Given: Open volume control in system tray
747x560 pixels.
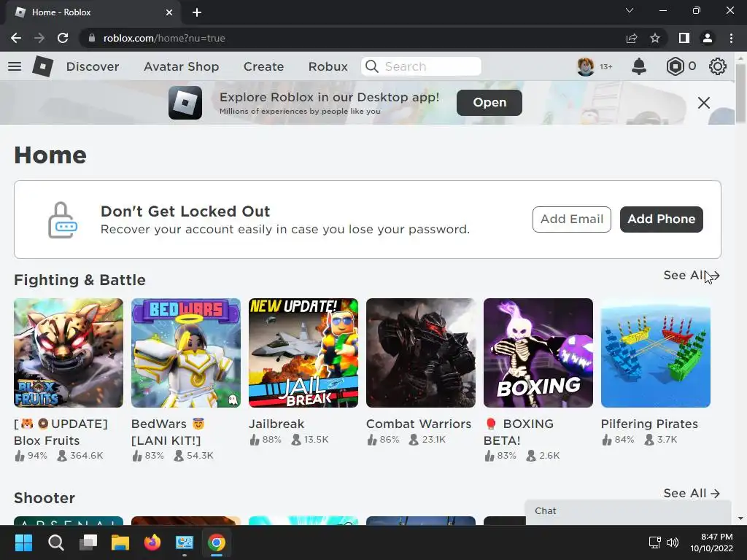Looking at the screenshot, I should pos(673,542).
